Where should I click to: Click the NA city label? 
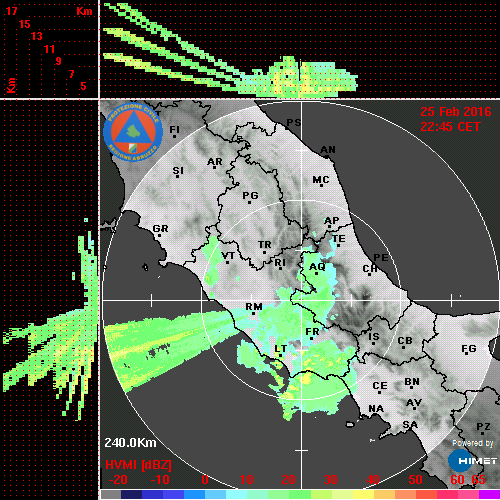tap(376, 408)
